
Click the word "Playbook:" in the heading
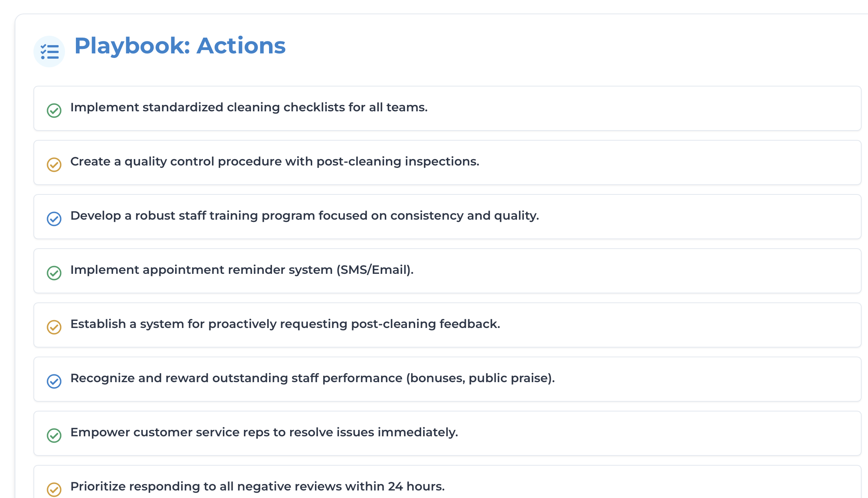(x=132, y=46)
